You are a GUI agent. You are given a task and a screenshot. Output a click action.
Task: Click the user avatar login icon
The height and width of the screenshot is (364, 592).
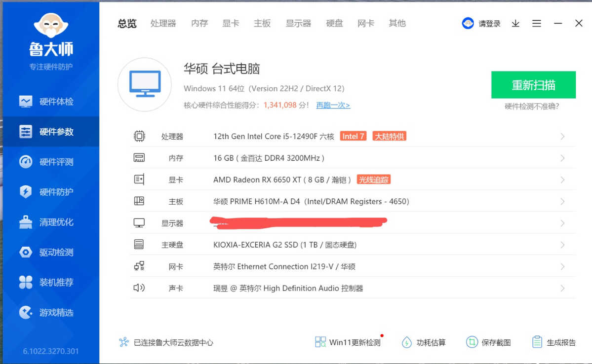468,23
